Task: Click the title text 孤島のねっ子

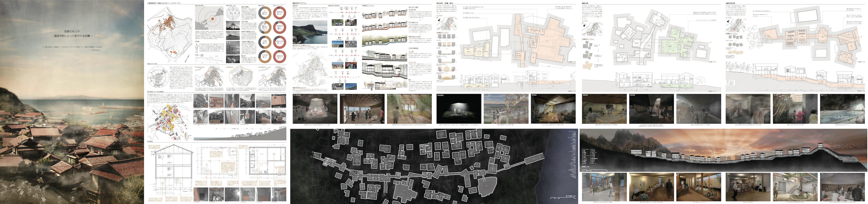Action: tap(72, 31)
